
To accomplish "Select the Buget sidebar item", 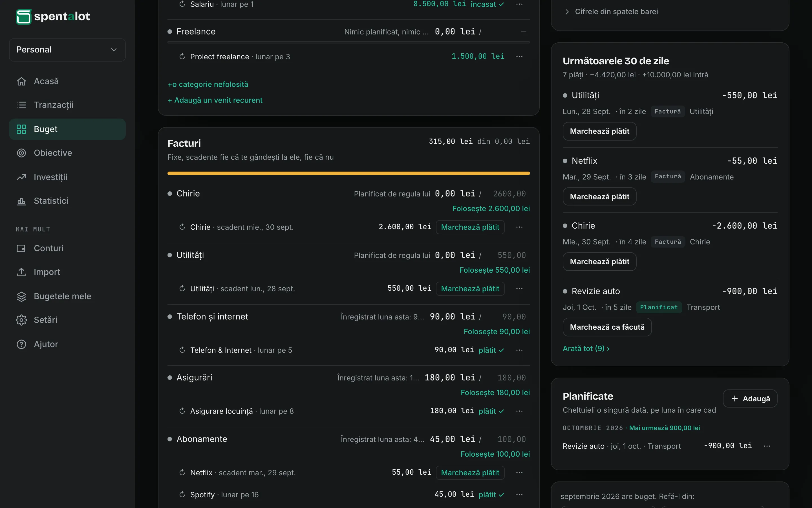I will 67,129.
